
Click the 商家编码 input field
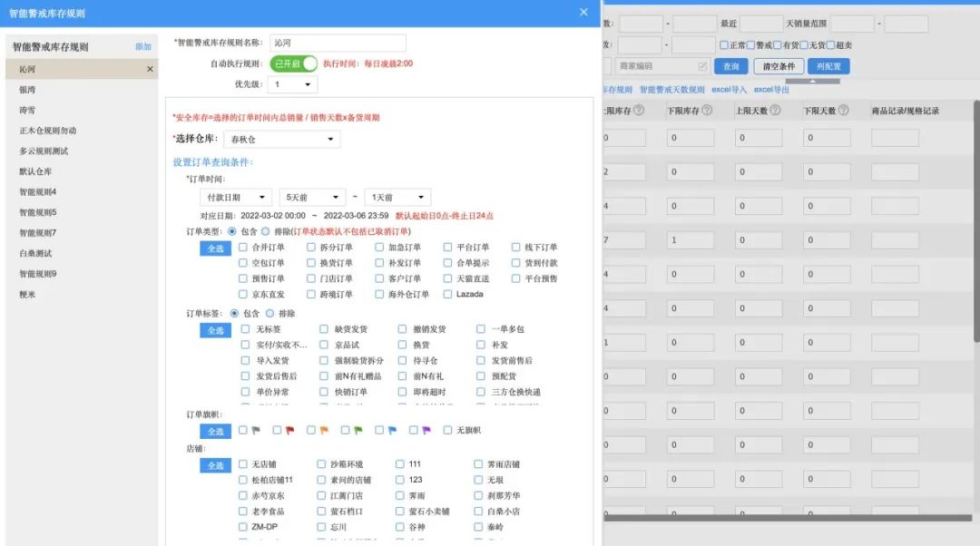pos(661,65)
